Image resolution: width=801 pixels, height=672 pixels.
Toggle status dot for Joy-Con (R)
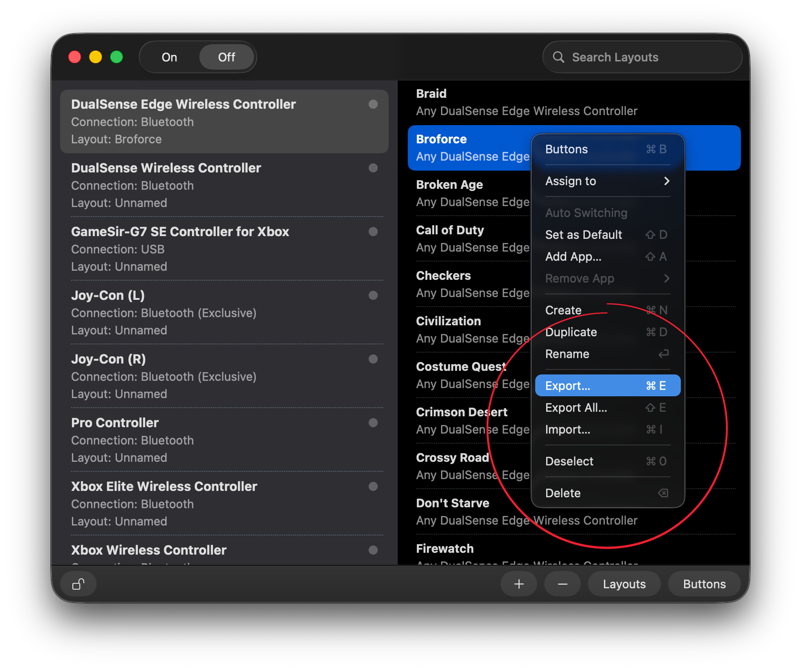[373, 359]
